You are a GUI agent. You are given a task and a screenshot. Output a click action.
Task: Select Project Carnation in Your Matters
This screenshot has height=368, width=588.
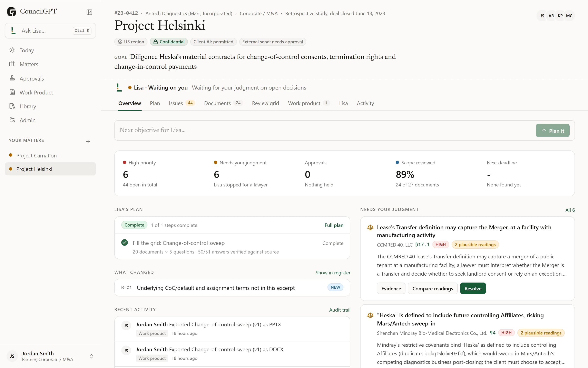coord(51,156)
